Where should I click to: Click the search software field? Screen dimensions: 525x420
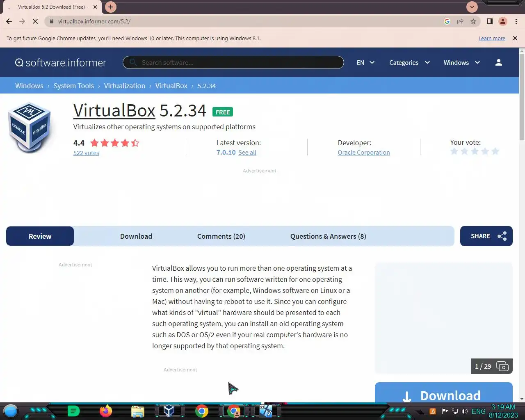[x=233, y=62]
